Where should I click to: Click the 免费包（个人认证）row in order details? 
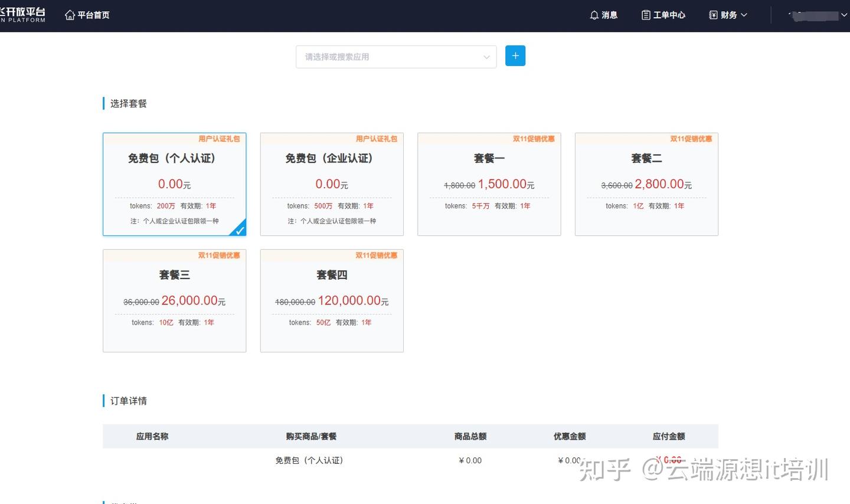(x=309, y=460)
